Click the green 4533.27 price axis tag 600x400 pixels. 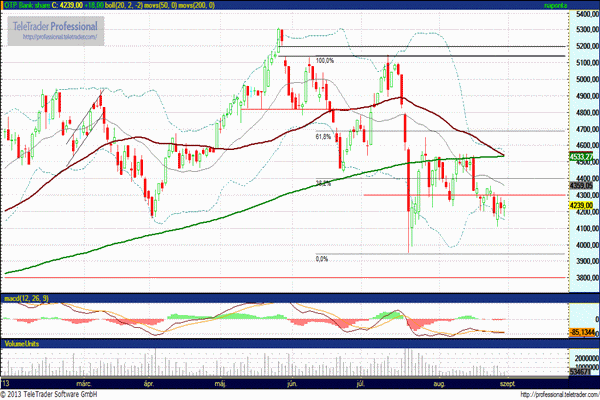[x=583, y=156]
